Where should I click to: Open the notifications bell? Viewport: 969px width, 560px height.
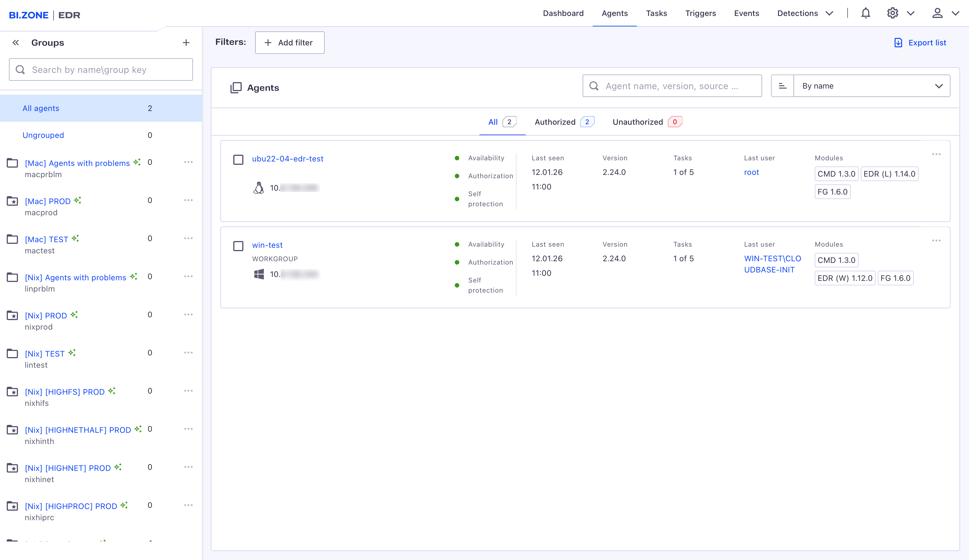point(865,13)
